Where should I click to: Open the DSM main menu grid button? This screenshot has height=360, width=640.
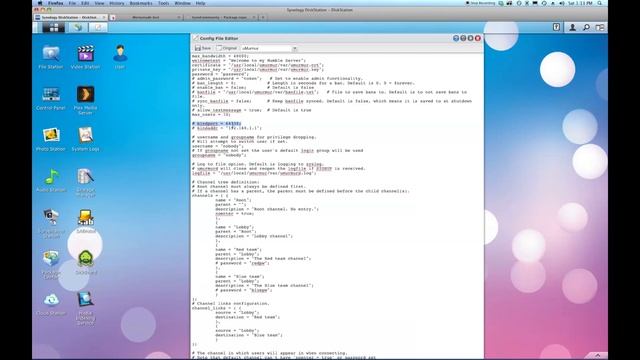[x=53, y=27]
